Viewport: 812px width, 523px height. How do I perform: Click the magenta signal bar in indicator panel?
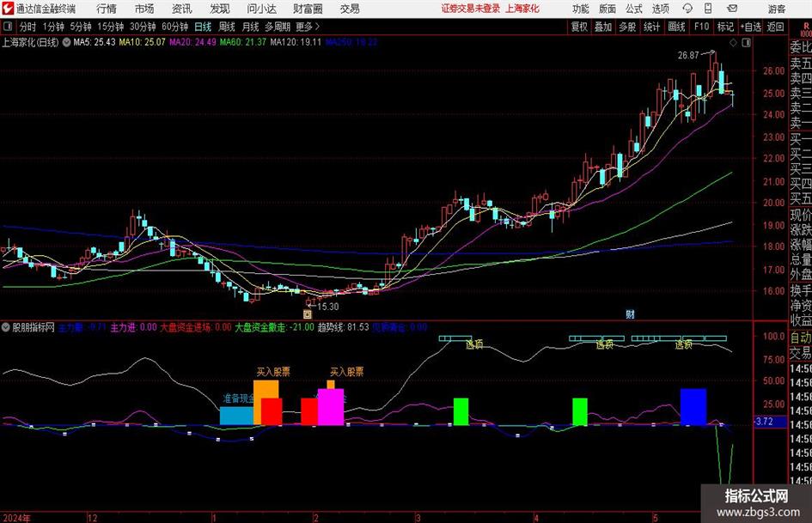[331, 407]
